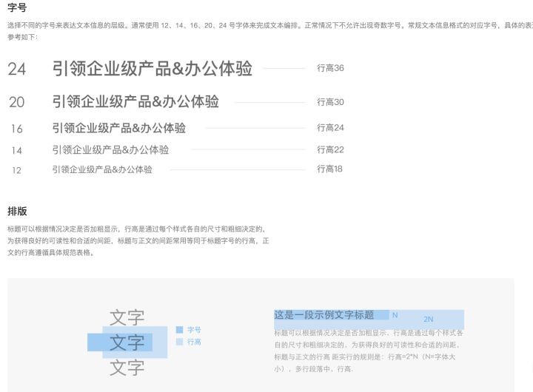Click the number 24 font size label
Viewport: 533px width, 392px height.
click(x=17, y=70)
